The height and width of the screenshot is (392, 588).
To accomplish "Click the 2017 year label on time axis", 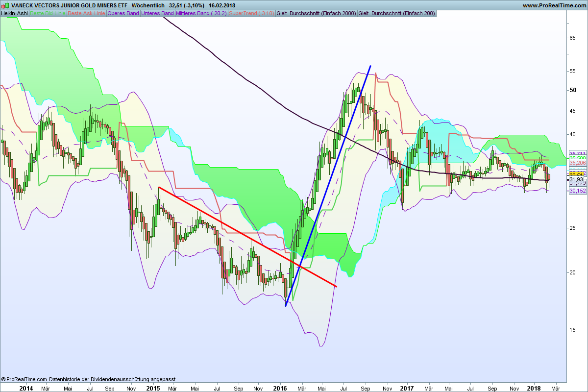I will pos(407,388).
